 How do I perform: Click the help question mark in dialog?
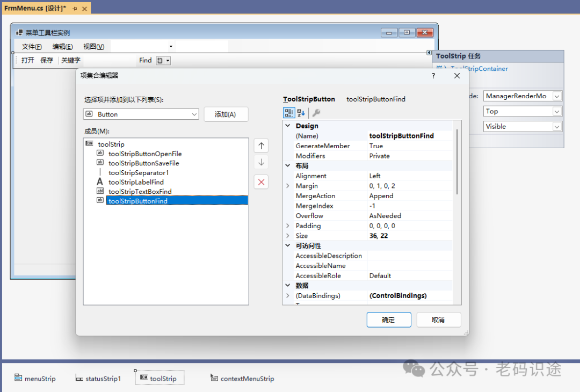pos(433,76)
